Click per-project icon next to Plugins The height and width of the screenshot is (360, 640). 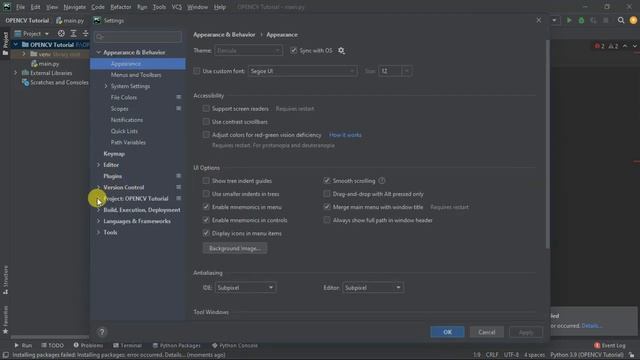[x=178, y=176]
